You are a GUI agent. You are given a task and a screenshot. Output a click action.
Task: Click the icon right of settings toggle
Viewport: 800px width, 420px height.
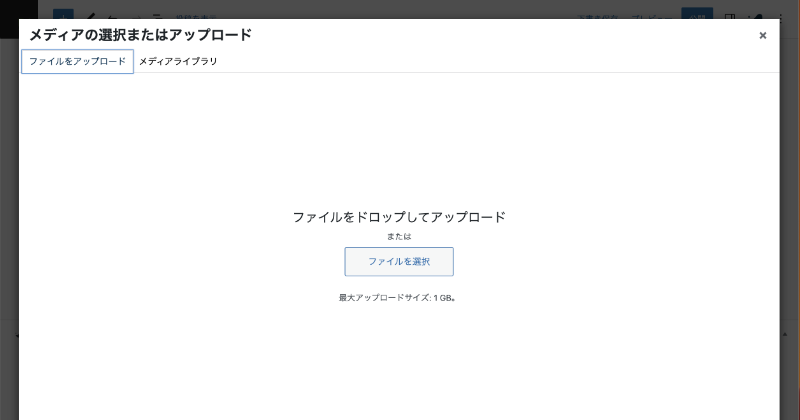[x=758, y=15]
